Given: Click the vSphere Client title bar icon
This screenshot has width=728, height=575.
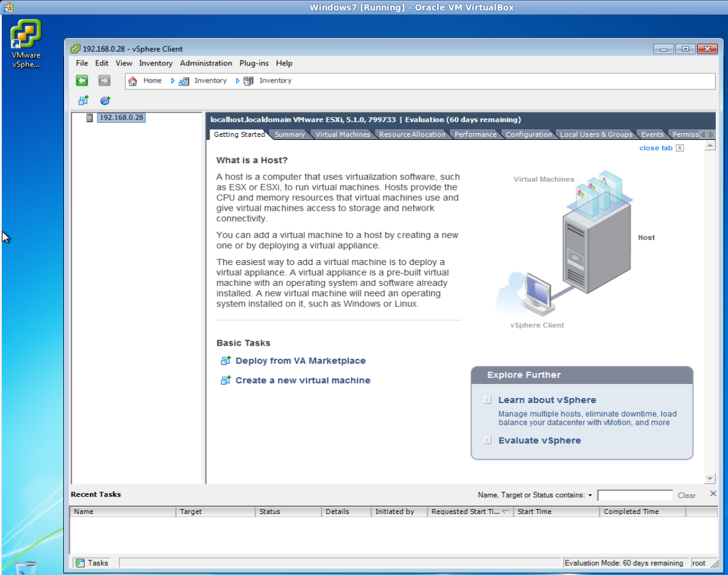Looking at the screenshot, I should 75,49.
